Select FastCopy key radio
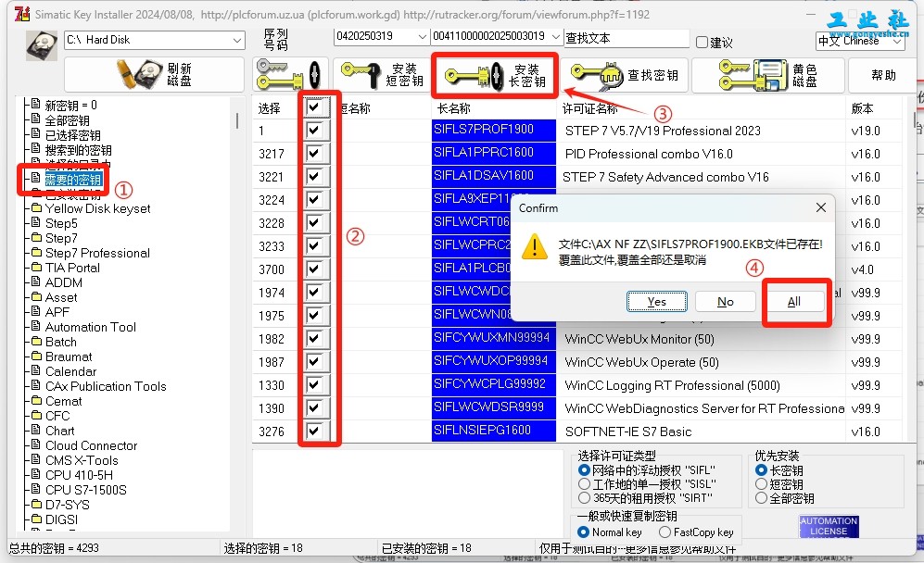Viewport: 924px width, 563px height. pos(665,532)
